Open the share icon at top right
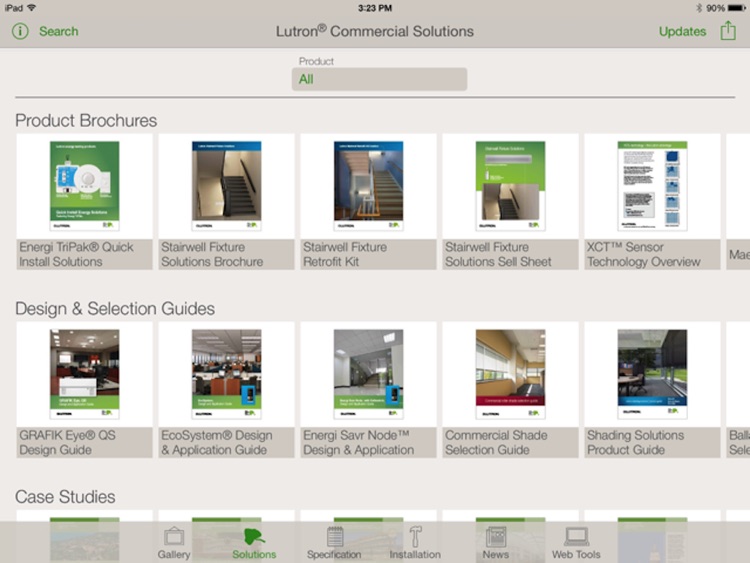This screenshot has height=563, width=750. click(728, 31)
